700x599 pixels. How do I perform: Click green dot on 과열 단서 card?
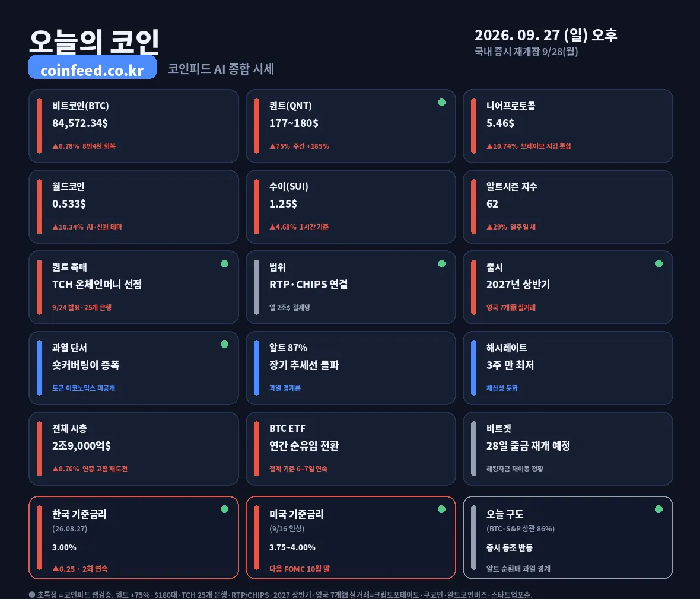pos(225,344)
